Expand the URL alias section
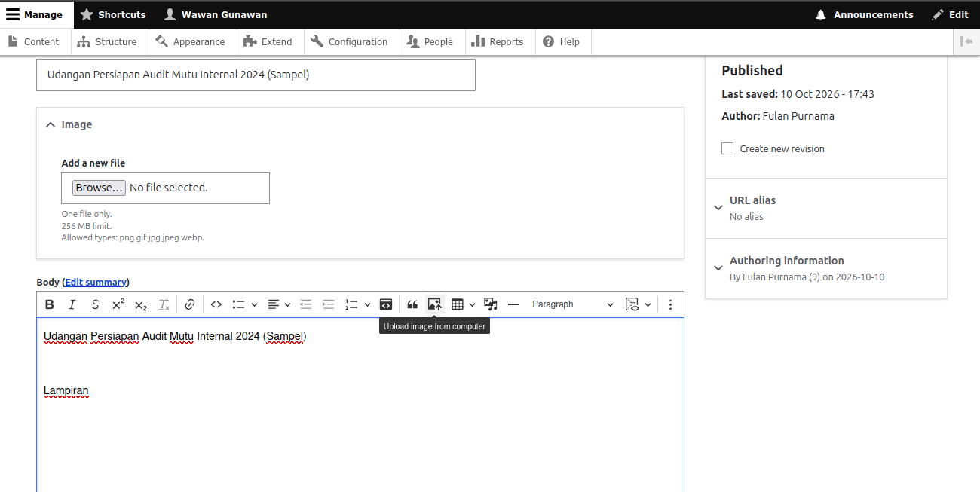Image resolution: width=980 pixels, height=492 pixels. 825,208
